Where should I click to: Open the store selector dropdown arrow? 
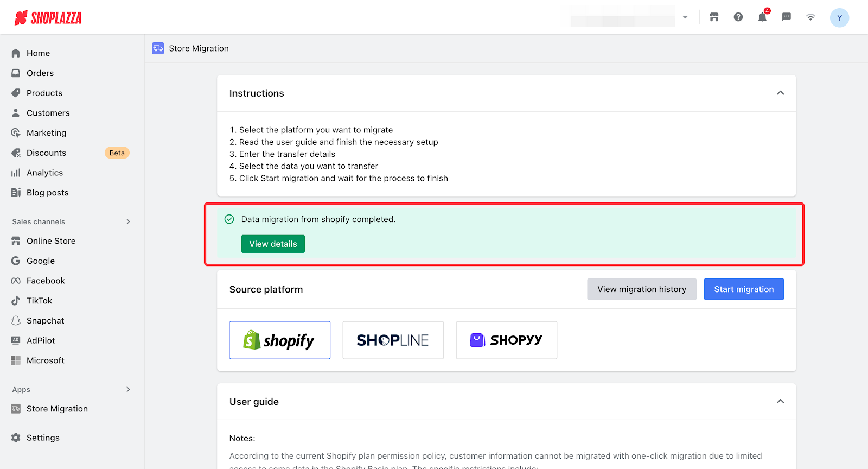click(x=685, y=17)
